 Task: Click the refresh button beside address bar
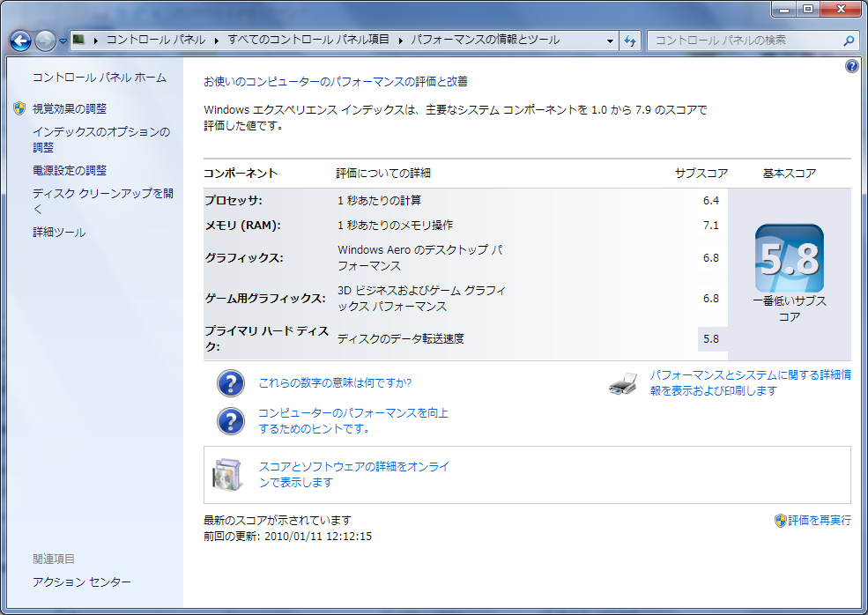630,41
